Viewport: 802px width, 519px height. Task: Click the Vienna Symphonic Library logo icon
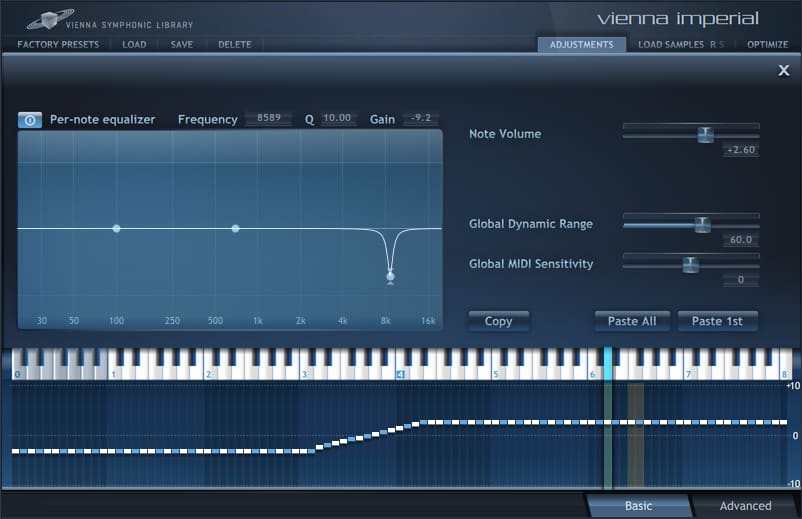click(43, 19)
